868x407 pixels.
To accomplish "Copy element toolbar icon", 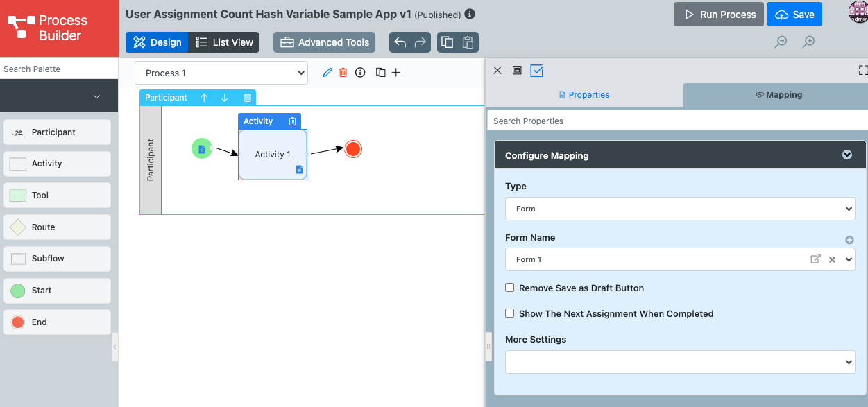I will [448, 42].
